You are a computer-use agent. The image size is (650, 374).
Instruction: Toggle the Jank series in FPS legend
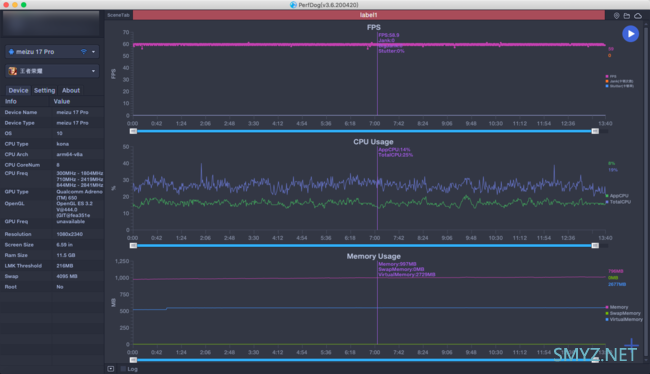point(619,81)
